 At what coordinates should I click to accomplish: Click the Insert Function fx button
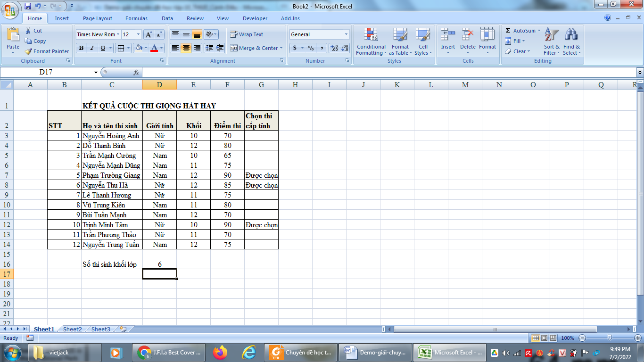coord(136,73)
